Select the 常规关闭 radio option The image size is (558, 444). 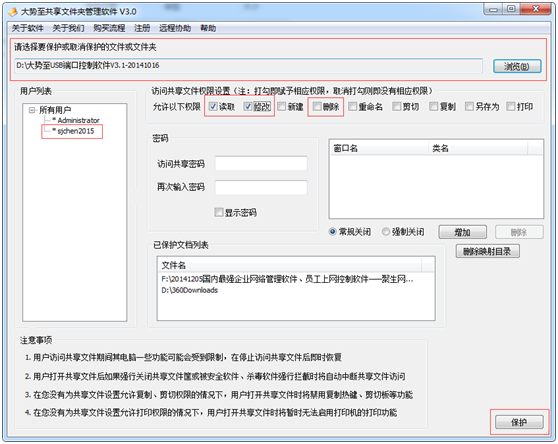coord(332,232)
